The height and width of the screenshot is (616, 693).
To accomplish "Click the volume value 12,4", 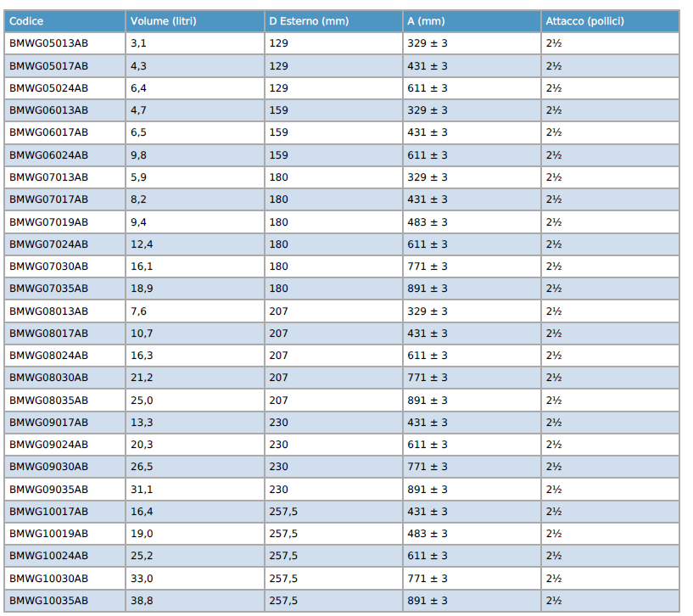I will [x=142, y=244].
